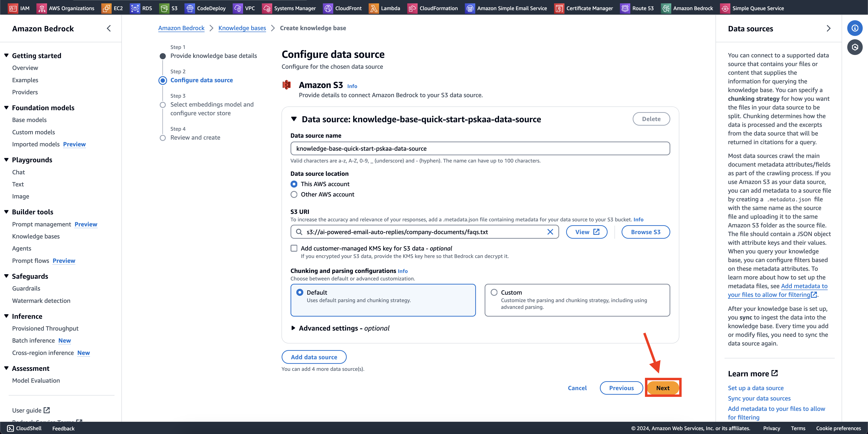The height and width of the screenshot is (434, 868).
Task: Enable customer-managed KMS key checkbox
Action: coord(294,248)
